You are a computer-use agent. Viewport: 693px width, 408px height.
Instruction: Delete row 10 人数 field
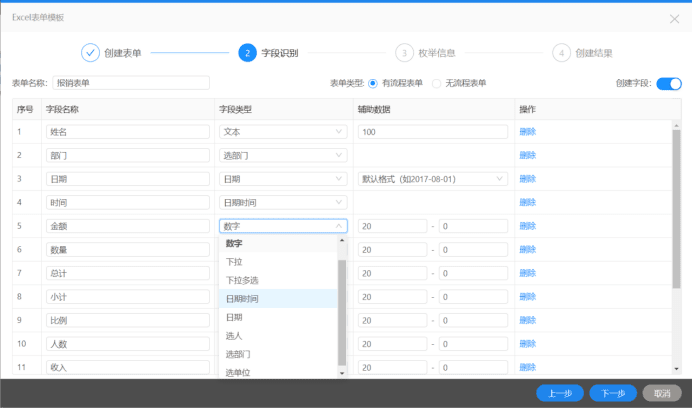(x=527, y=344)
